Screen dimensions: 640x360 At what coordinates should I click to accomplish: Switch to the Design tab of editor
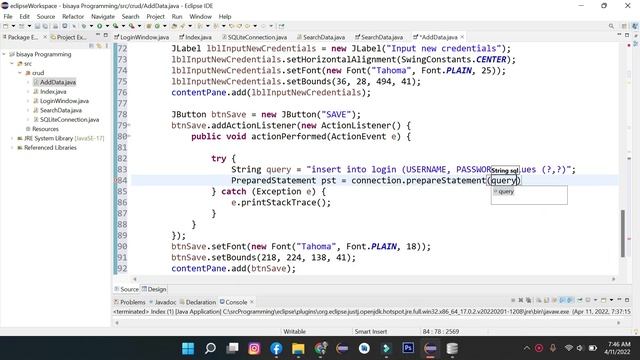coord(154,289)
